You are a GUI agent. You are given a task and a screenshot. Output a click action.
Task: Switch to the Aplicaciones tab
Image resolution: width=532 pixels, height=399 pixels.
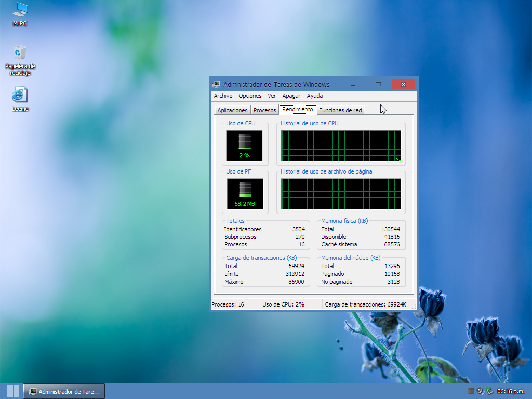[232, 110]
